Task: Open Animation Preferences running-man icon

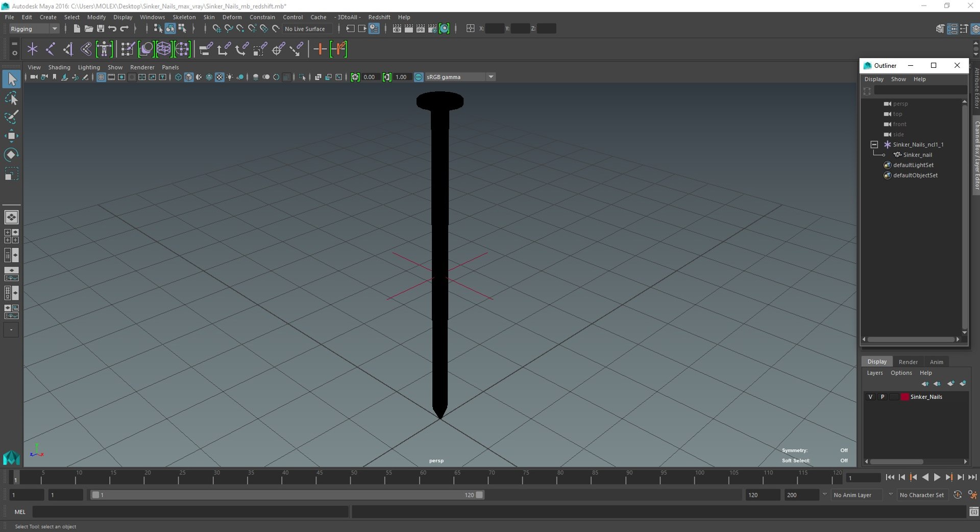Action: [973, 495]
